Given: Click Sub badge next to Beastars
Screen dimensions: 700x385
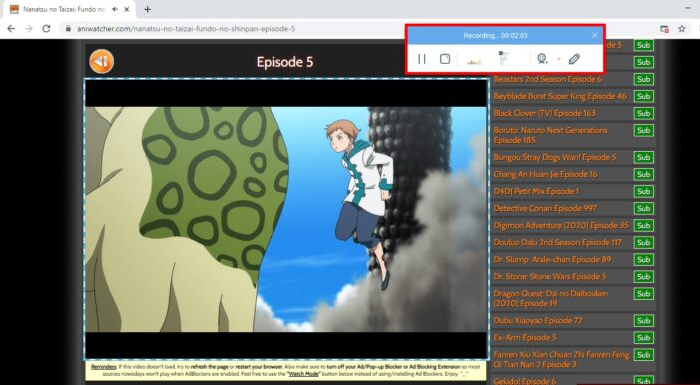Looking at the screenshot, I should [643, 79].
